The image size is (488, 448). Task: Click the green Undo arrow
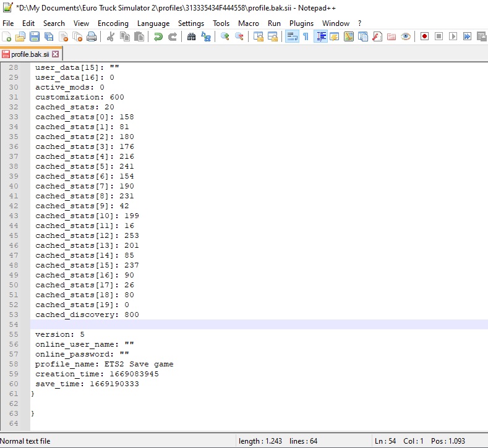pyautogui.click(x=158, y=36)
